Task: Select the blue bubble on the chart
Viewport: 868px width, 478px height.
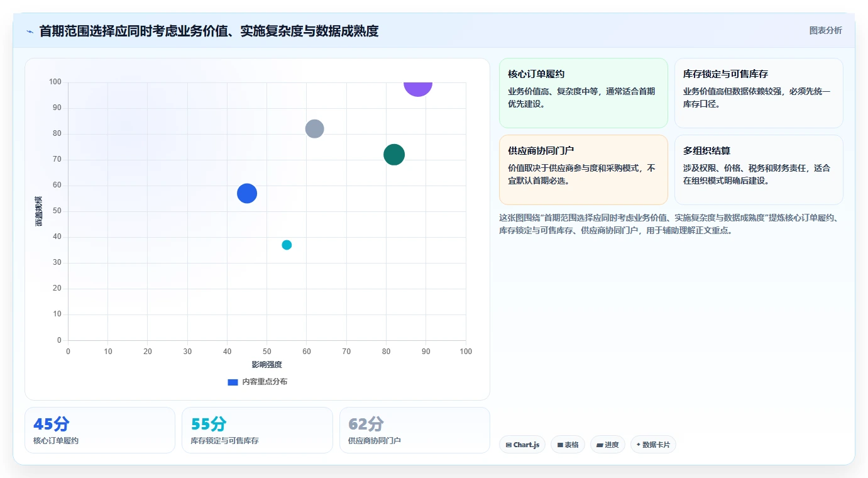Action: click(247, 194)
